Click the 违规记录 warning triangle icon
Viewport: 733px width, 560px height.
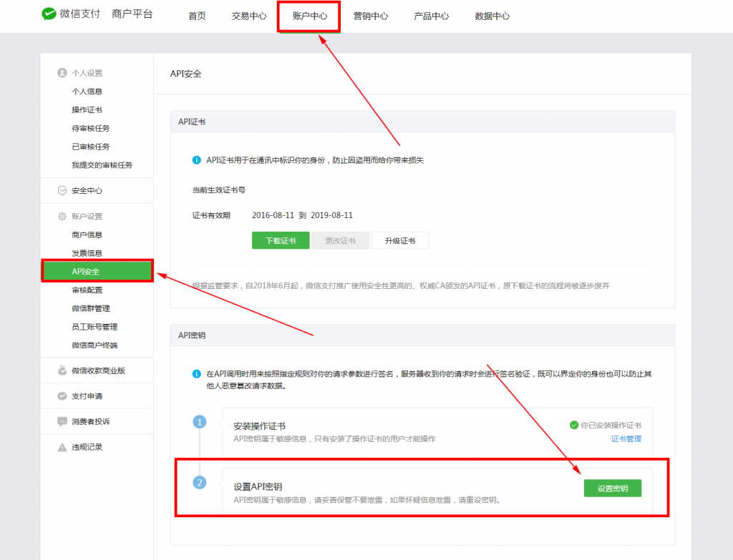click(62, 448)
